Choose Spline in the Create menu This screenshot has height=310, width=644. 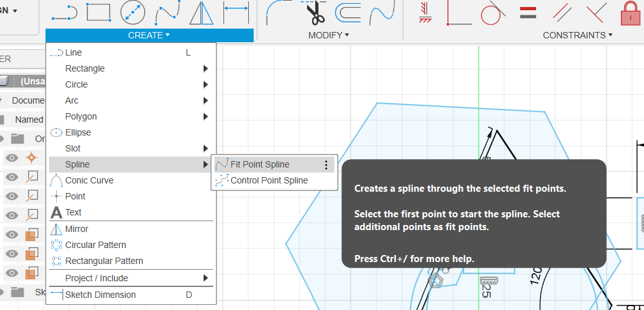pos(131,164)
